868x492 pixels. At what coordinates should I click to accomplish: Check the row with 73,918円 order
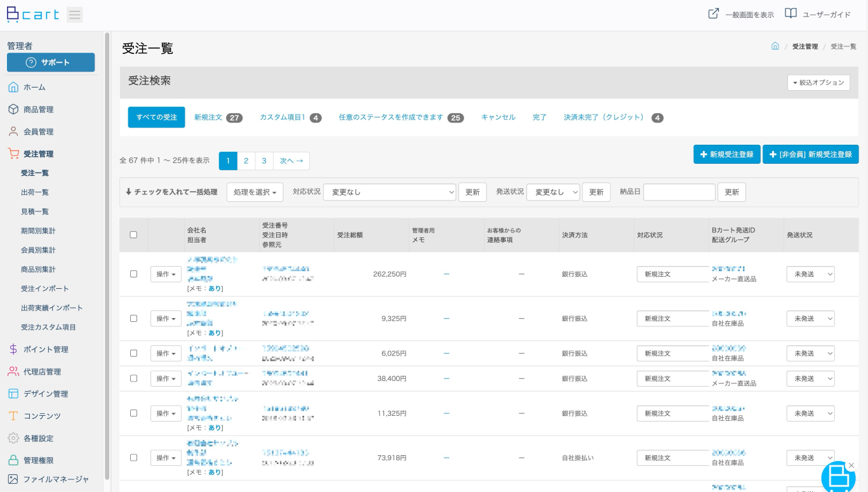pos(133,458)
